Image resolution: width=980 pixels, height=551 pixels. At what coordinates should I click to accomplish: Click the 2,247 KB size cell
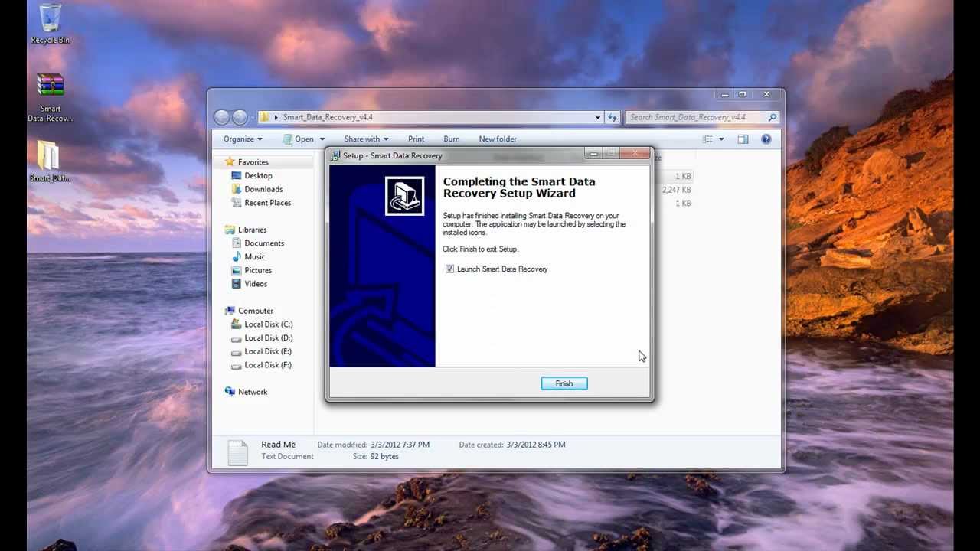coord(677,190)
